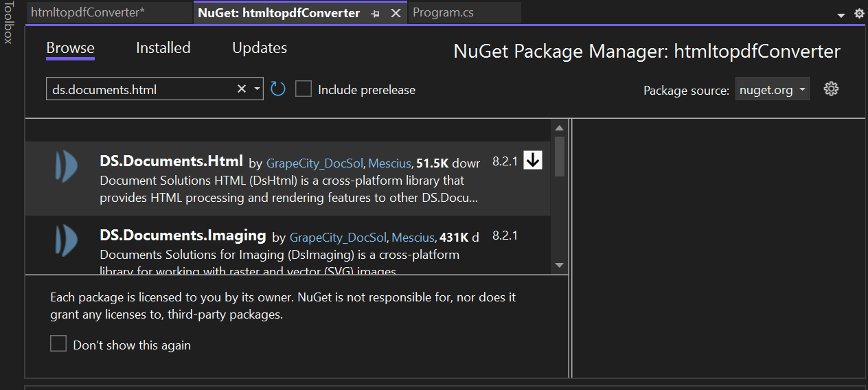Click the Package source label
This screenshot has width=868, height=390.
coord(686,91)
